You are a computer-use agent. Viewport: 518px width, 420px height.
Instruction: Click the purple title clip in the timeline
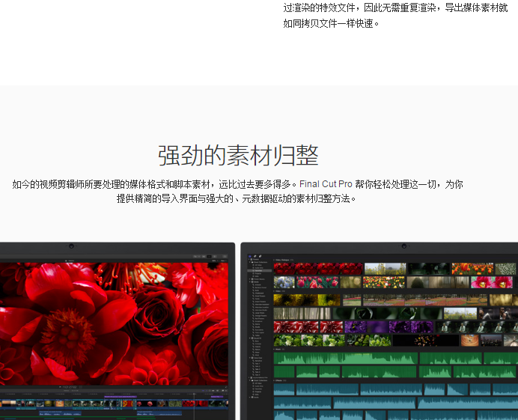point(120,397)
